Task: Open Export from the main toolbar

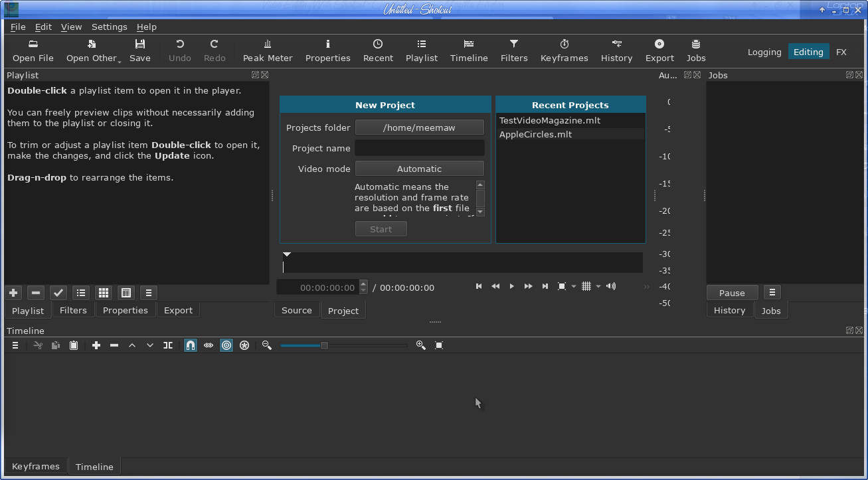Action: (x=659, y=50)
